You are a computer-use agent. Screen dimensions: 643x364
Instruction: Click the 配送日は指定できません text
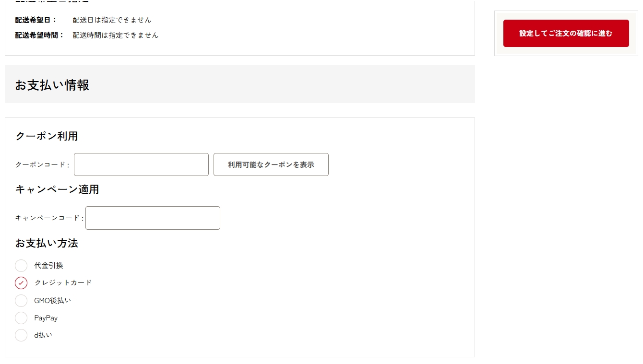[111, 20]
